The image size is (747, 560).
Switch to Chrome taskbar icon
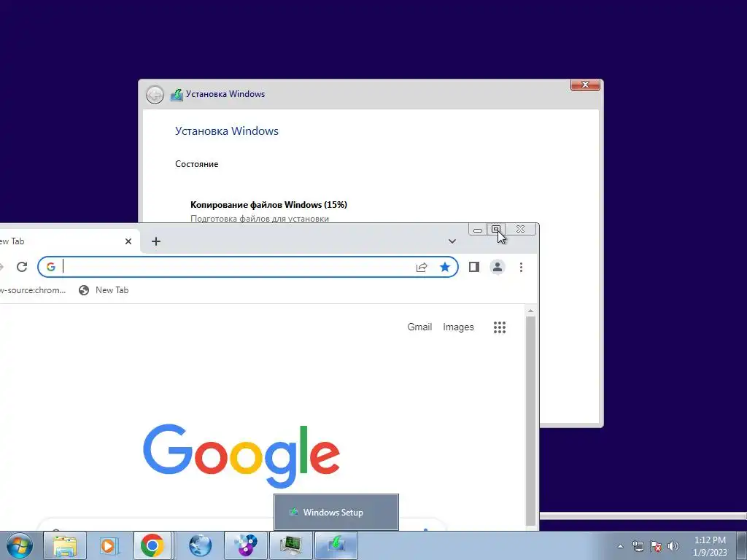click(x=152, y=545)
